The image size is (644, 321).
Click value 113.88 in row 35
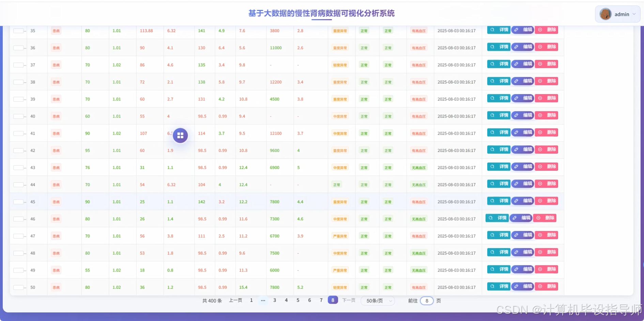[146, 31]
